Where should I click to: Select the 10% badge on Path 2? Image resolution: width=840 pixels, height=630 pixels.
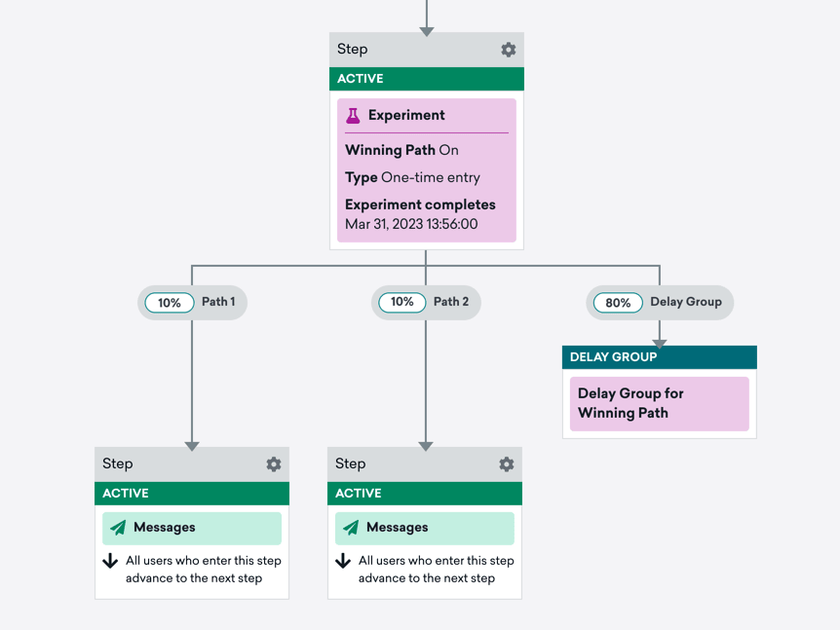point(402,303)
